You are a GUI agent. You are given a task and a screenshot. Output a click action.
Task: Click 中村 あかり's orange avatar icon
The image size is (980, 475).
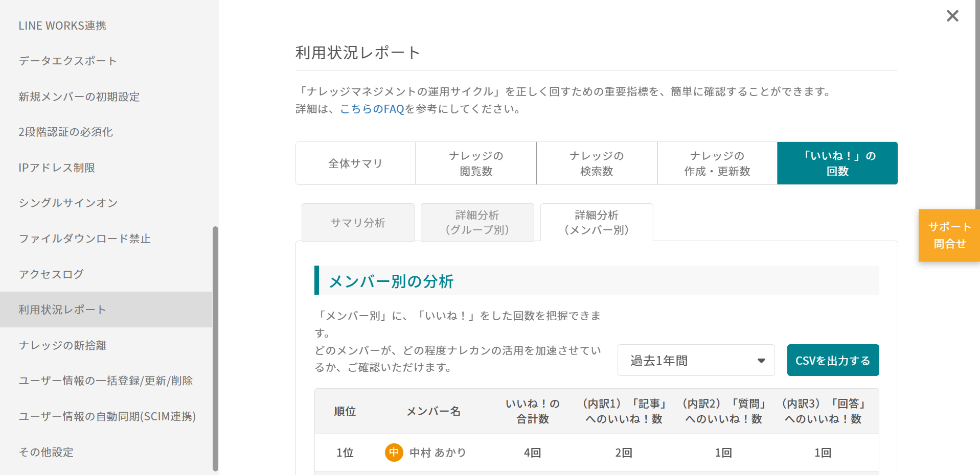pos(394,453)
